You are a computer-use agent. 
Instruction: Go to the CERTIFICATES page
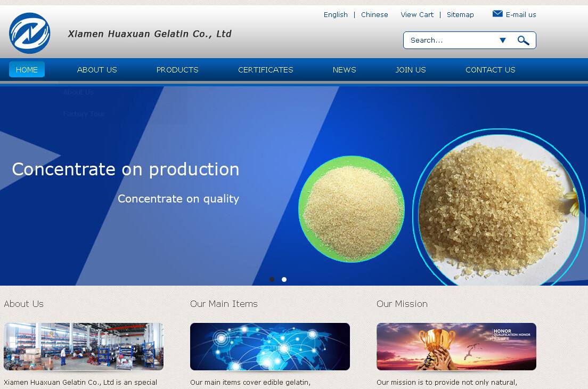[266, 70]
